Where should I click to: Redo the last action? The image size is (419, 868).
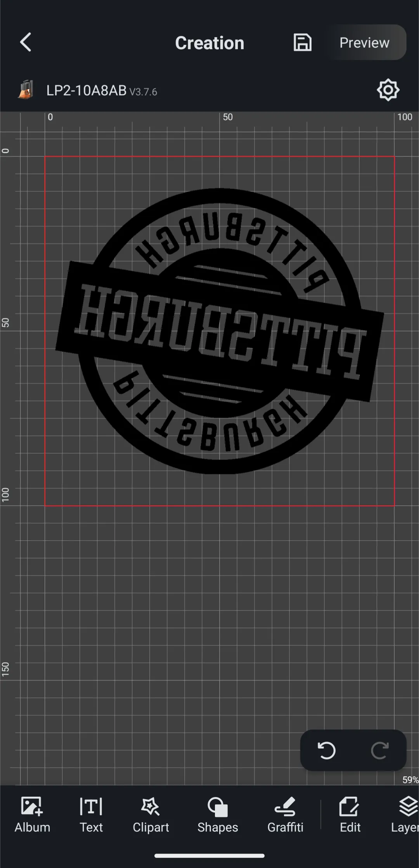[380, 750]
